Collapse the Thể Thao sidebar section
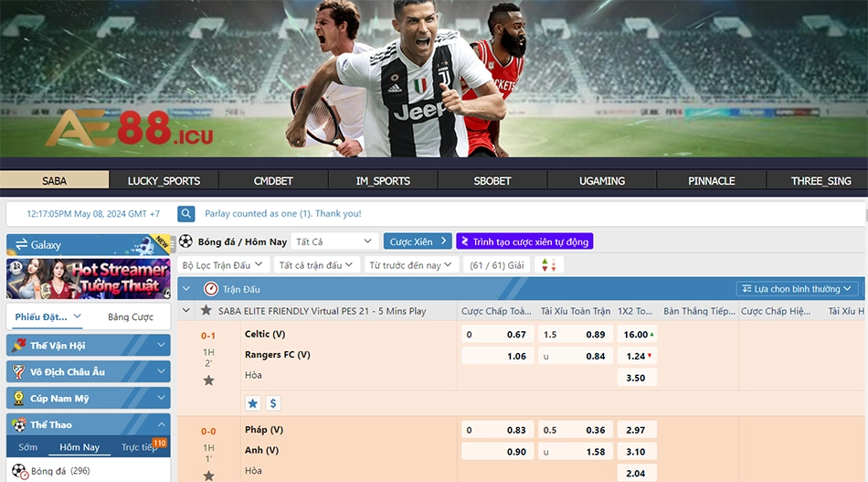This screenshot has width=868, height=482. pos(161,425)
